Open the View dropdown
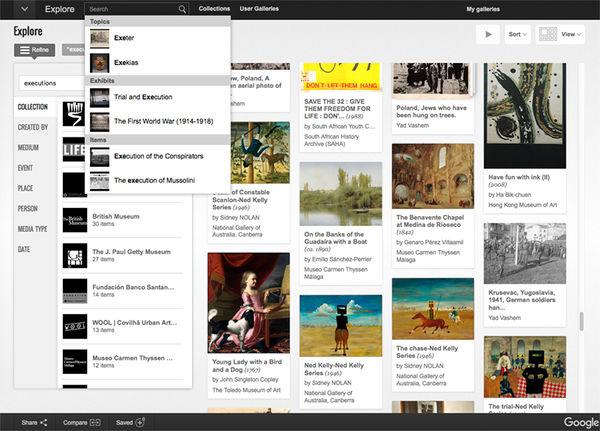This screenshot has height=431, width=600. [x=573, y=34]
